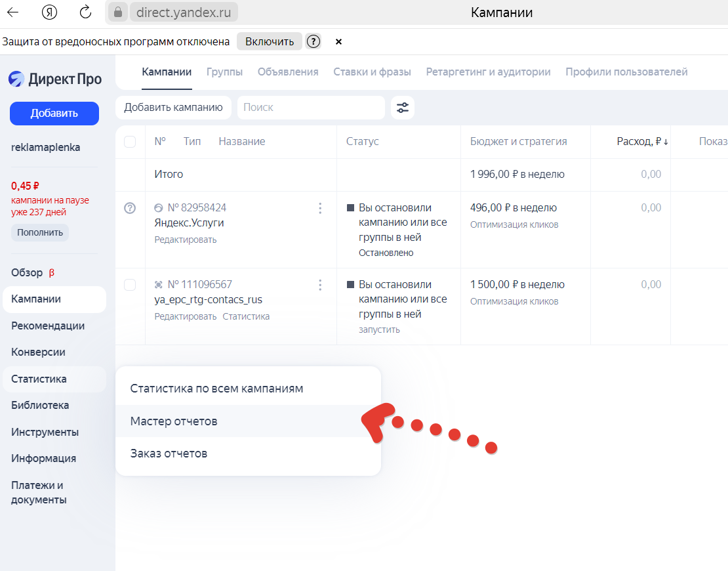Click Редактировать under ya_epc_rtg-contacs_rus
The image size is (728, 571).
click(185, 316)
